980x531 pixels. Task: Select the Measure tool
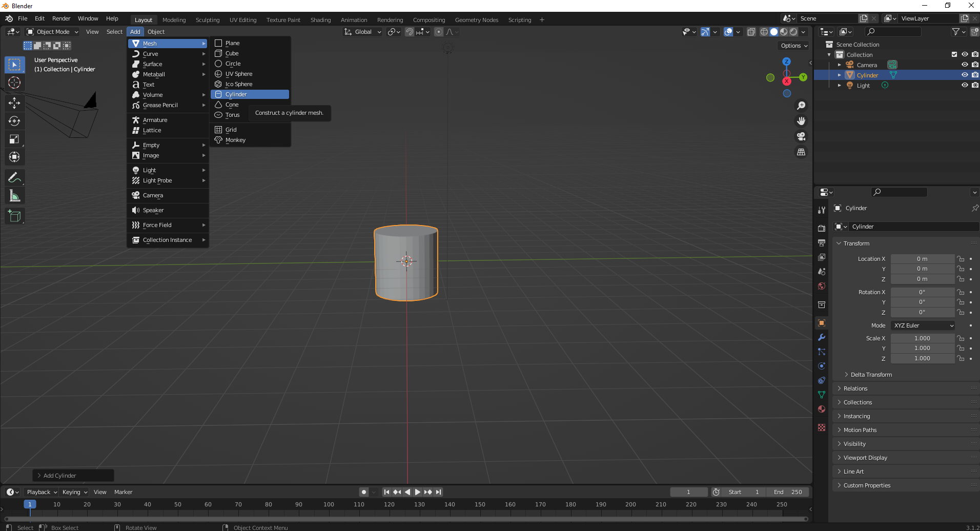tap(14, 196)
